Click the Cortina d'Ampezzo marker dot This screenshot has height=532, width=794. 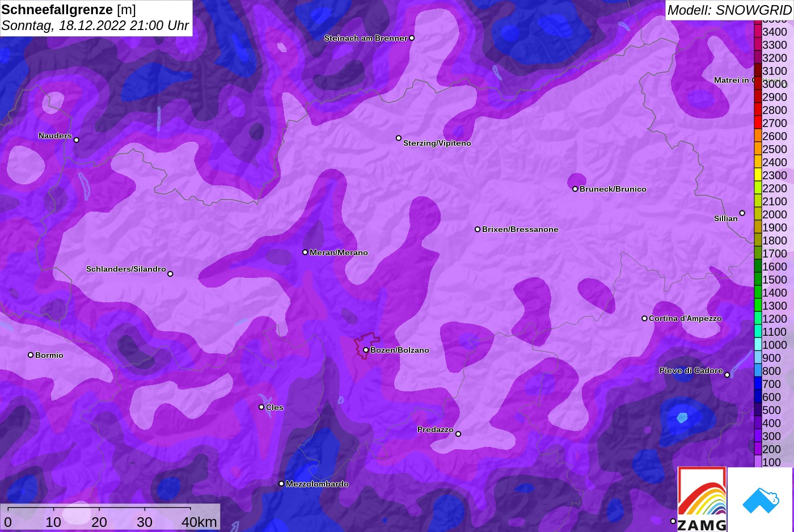(x=644, y=318)
